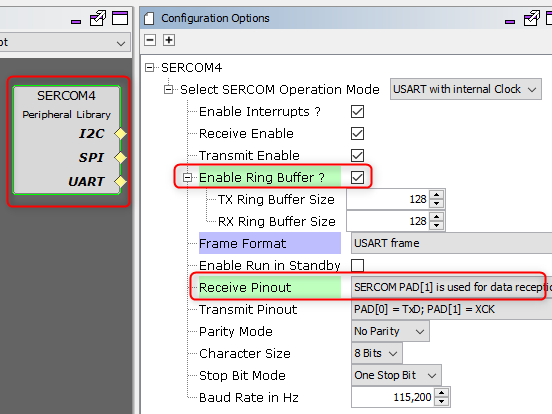Collapse the SERCOM4 tree root node
Image resolution: width=552 pixels, height=414 pixels.
(150, 67)
